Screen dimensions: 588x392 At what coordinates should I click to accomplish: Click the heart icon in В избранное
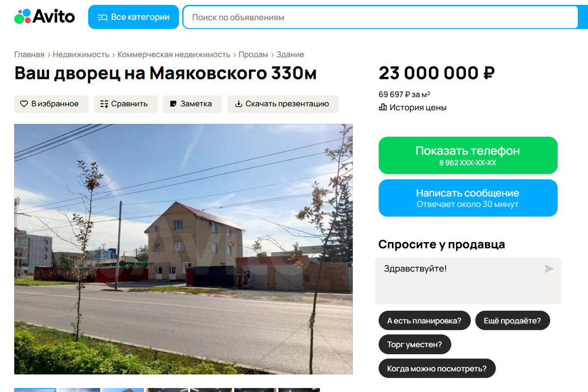pos(24,104)
